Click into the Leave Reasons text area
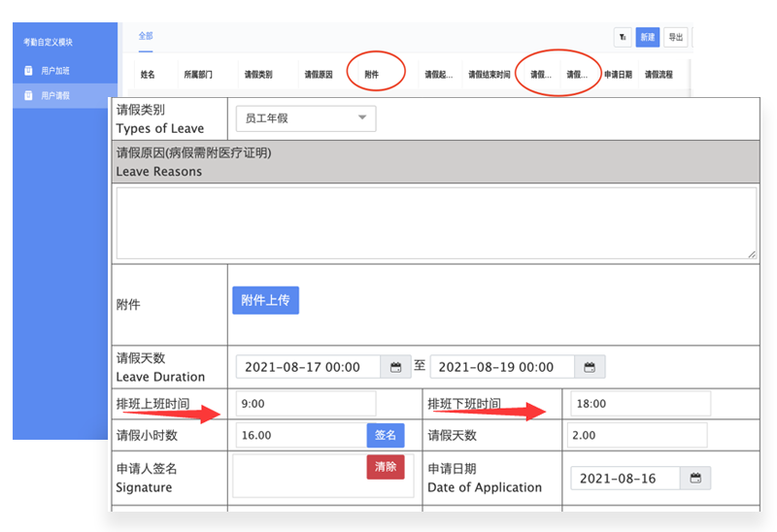Screen dimensions: 777x532 (436, 223)
